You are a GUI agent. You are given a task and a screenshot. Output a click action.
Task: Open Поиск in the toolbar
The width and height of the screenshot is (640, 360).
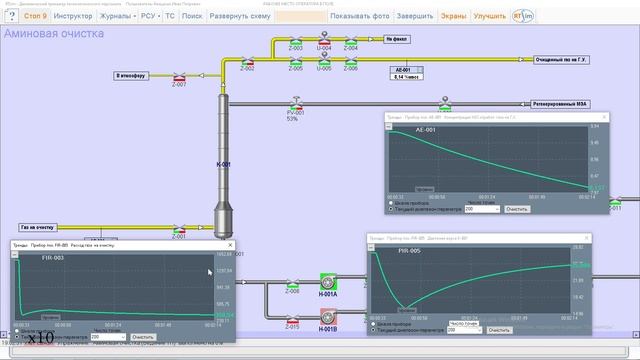tap(192, 16)
